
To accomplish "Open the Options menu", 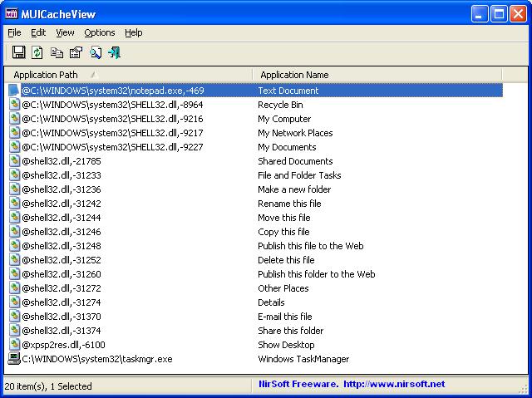I will 100,32.
